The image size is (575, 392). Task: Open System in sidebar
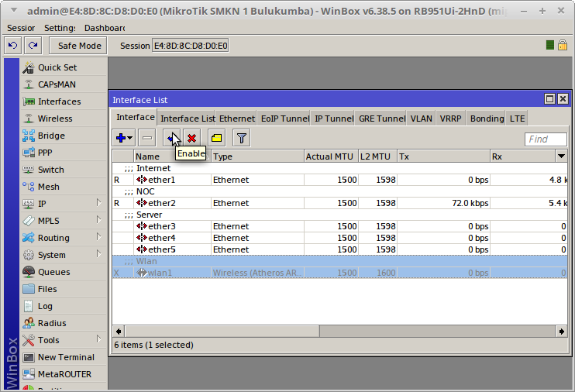64,255
